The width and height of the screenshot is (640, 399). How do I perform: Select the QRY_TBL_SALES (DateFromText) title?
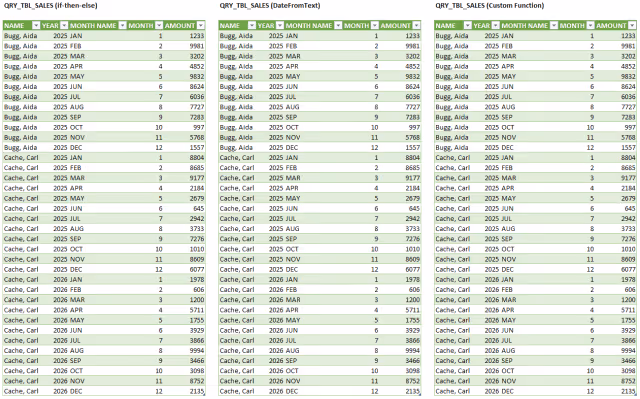[270, 6]
